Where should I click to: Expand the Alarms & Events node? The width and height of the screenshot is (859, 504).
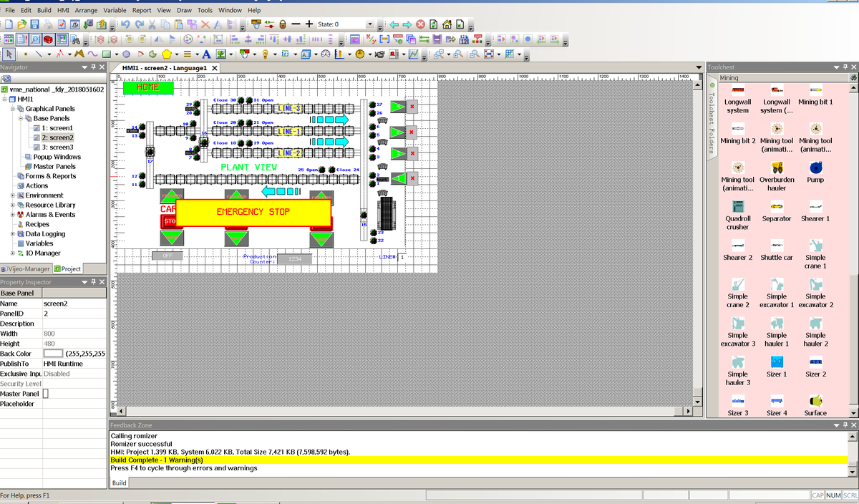click(x=13, y=215)
